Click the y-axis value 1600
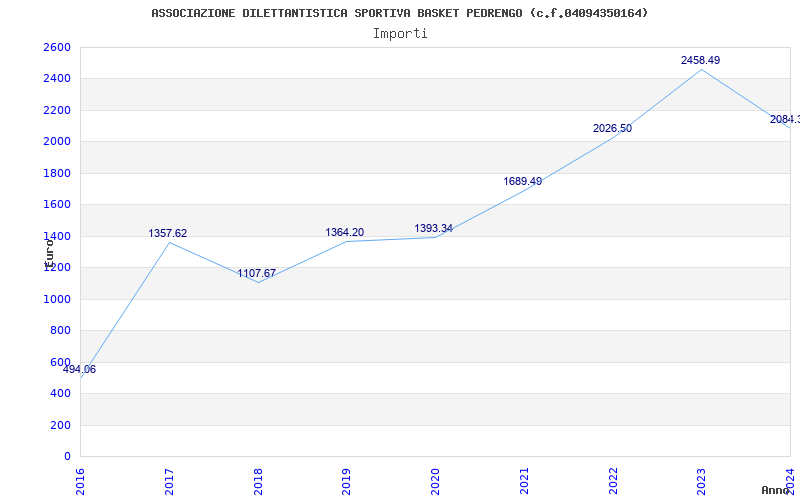This screenshot has width=800, height=500. (x=57, y=205)
